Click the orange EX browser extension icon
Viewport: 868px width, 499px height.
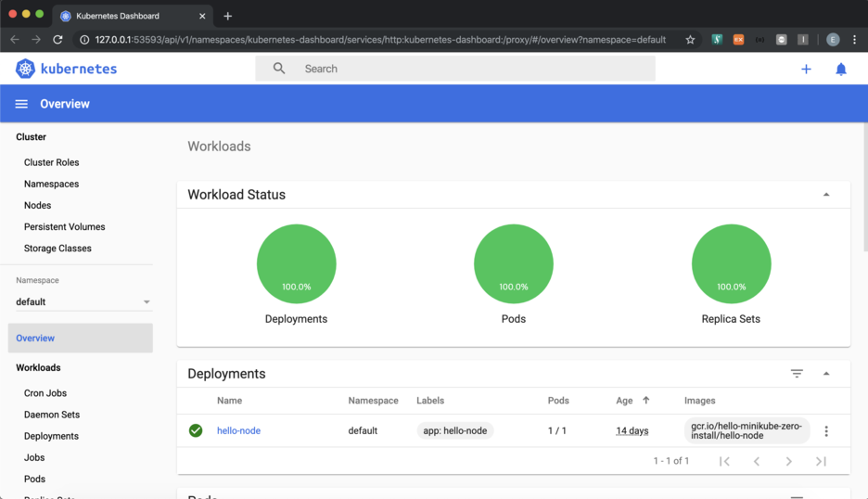coord(738,39)
